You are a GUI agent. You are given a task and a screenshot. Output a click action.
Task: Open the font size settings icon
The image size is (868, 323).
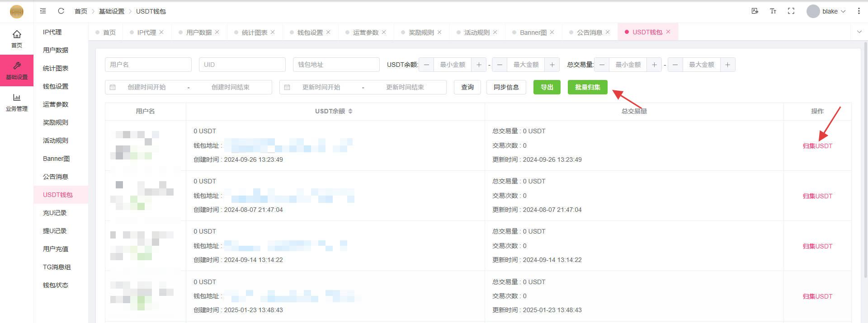tap(773, 11)
